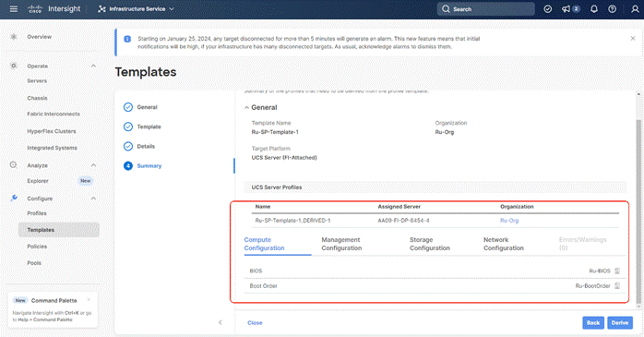Open the announcements megaphone icon
644x337 pixels.
point(566,9)
